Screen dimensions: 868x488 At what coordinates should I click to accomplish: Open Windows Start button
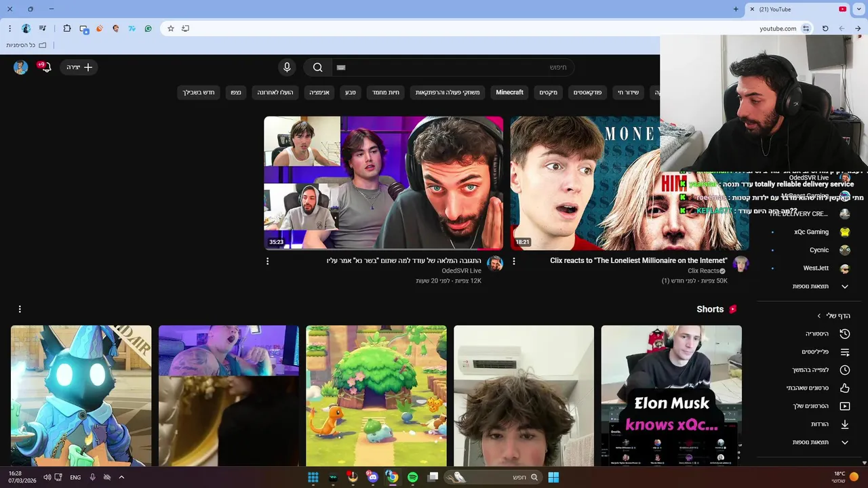pyautogui.click(x=553, y=477)
